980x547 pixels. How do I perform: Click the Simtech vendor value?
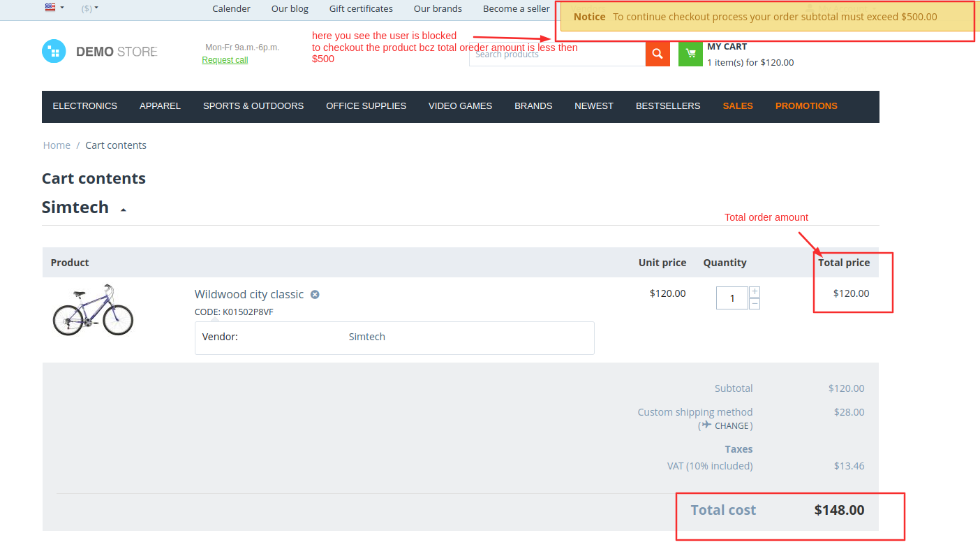point(366,337)
